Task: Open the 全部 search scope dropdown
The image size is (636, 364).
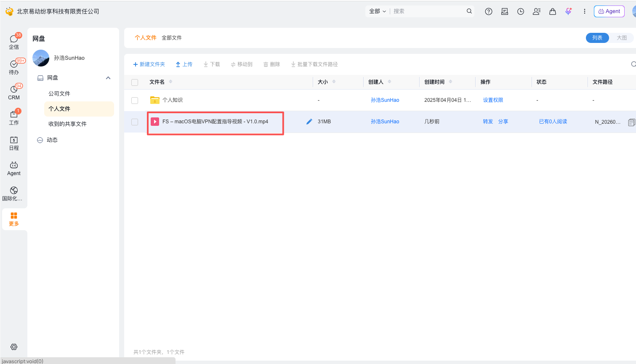Action: (378, 11)
